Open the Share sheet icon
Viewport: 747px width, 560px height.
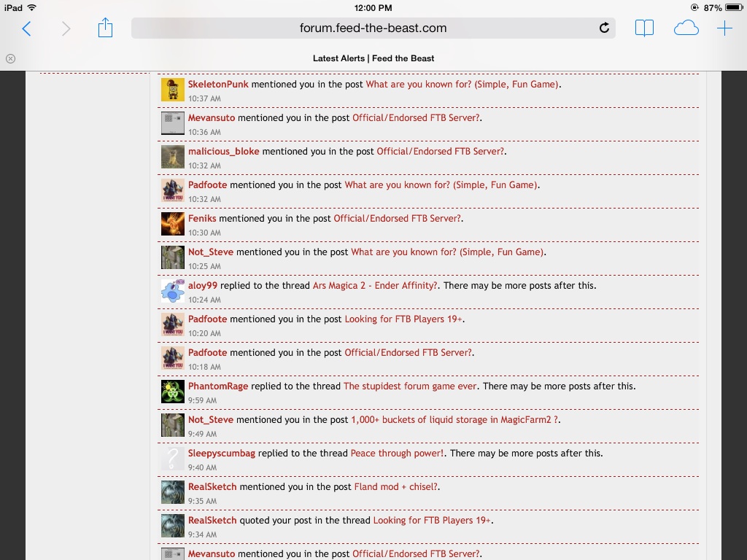(x=106, y=28)
